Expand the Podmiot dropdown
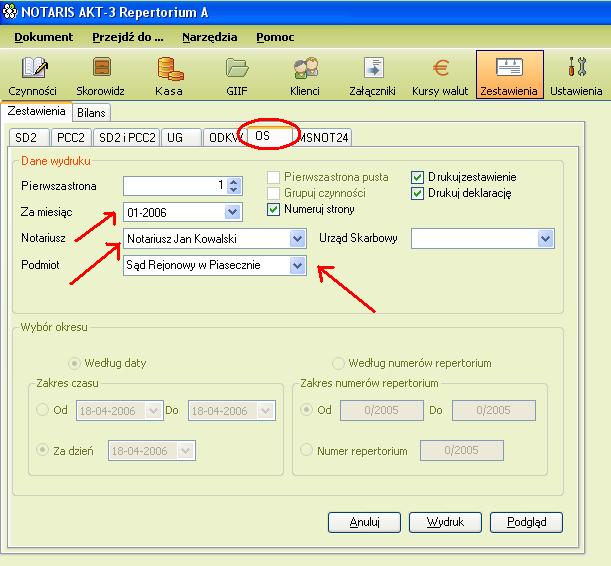 tap(297, 265)
